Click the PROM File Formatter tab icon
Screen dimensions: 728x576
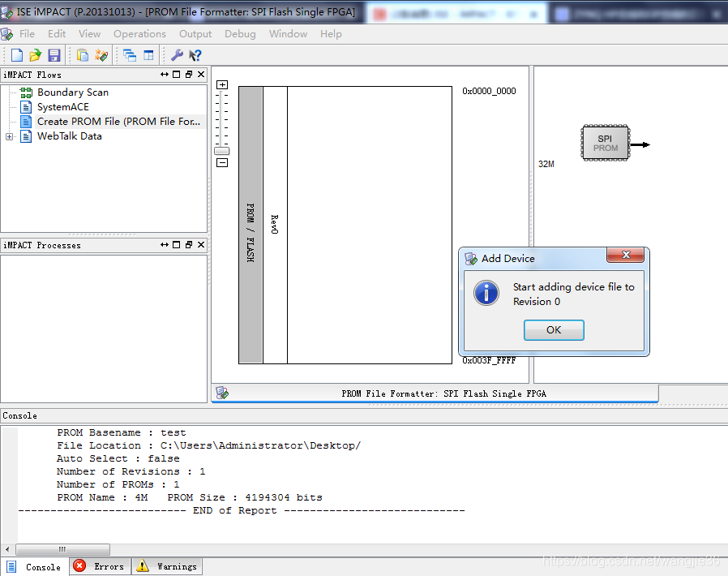[x=222, y=393]
